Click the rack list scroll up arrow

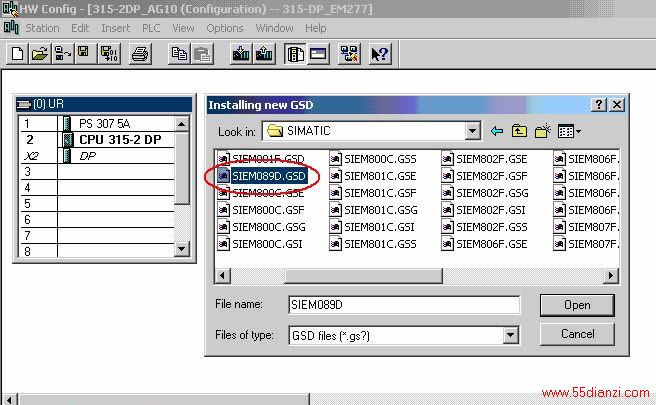tap(182, 124)
